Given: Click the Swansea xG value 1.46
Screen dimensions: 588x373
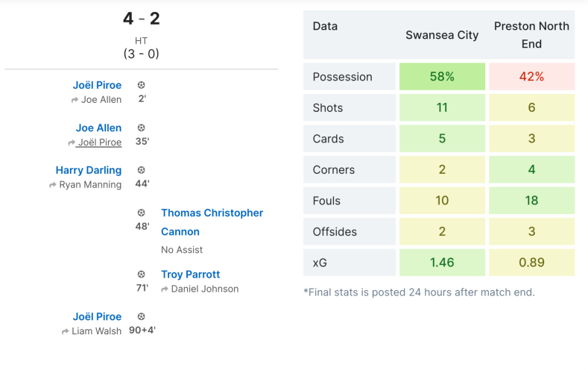Looking at the screenshot, I should coord(442,263).
